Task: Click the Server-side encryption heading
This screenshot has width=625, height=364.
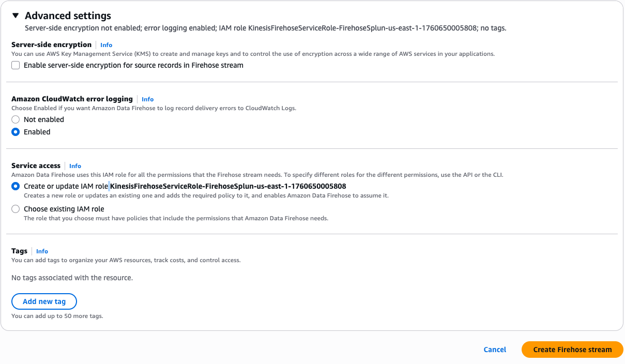Action: (51, 44)
